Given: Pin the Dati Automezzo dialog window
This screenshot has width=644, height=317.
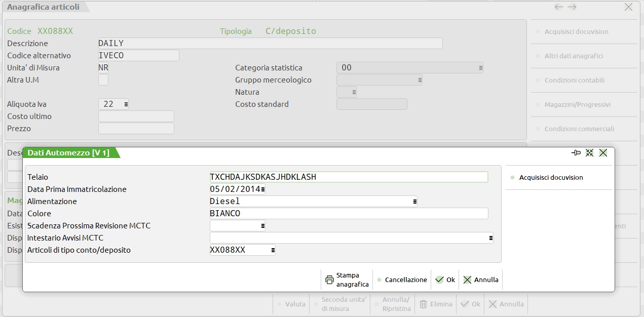Looking at the screenshot, I should pyautogui.click(x=576, y=152).
